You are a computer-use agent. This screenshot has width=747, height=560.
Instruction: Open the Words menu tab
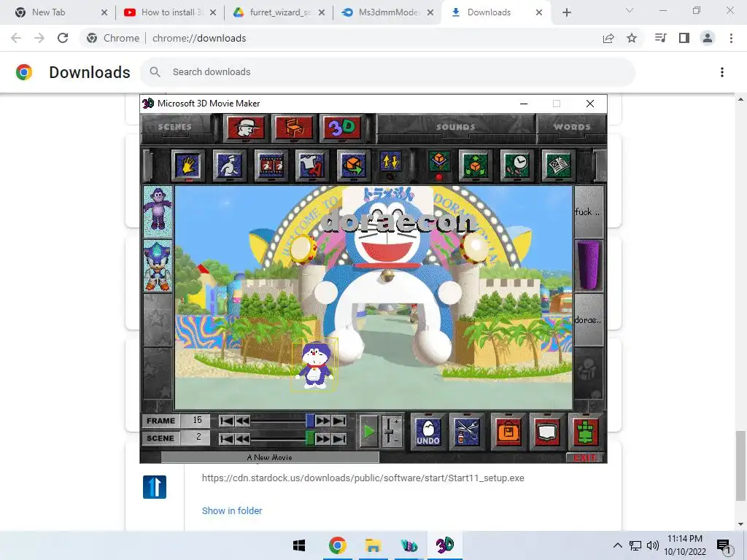click(572, 127)
